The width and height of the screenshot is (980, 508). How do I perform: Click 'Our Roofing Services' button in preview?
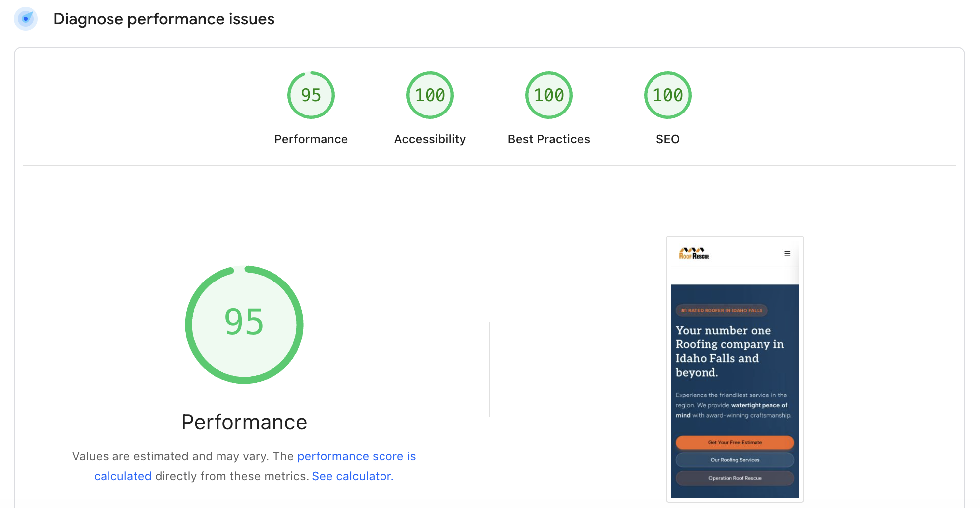point(735,460)
